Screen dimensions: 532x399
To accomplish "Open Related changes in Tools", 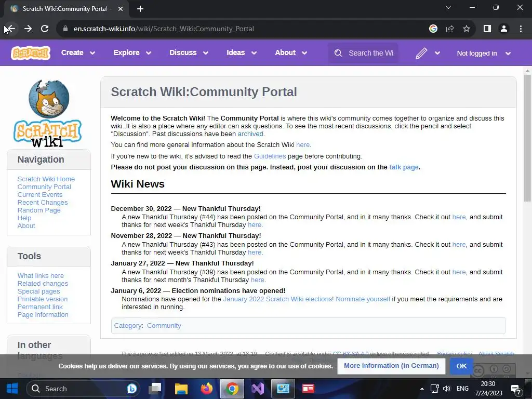I will [43, 283].
